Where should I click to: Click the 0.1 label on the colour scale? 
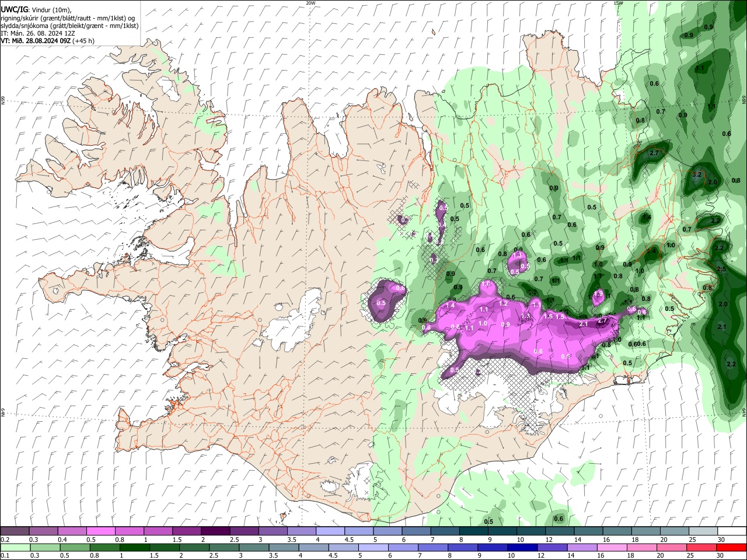[5, 556]
